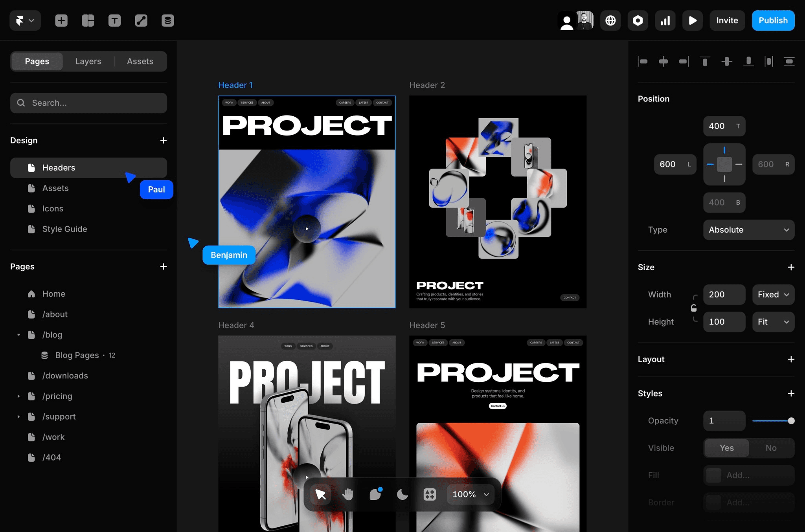Select the Headers design page

88,168
